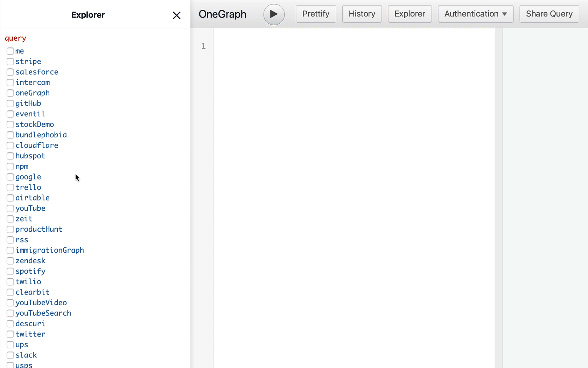Check the immigrationGraph field checkbox
This screenshot has height=368, width=588.
click(10, 251)
